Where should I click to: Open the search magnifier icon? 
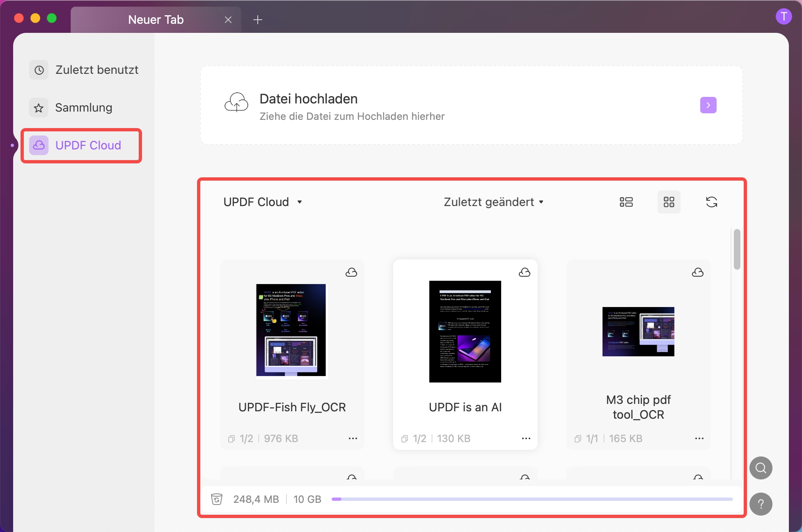click(x=761, y=468)
